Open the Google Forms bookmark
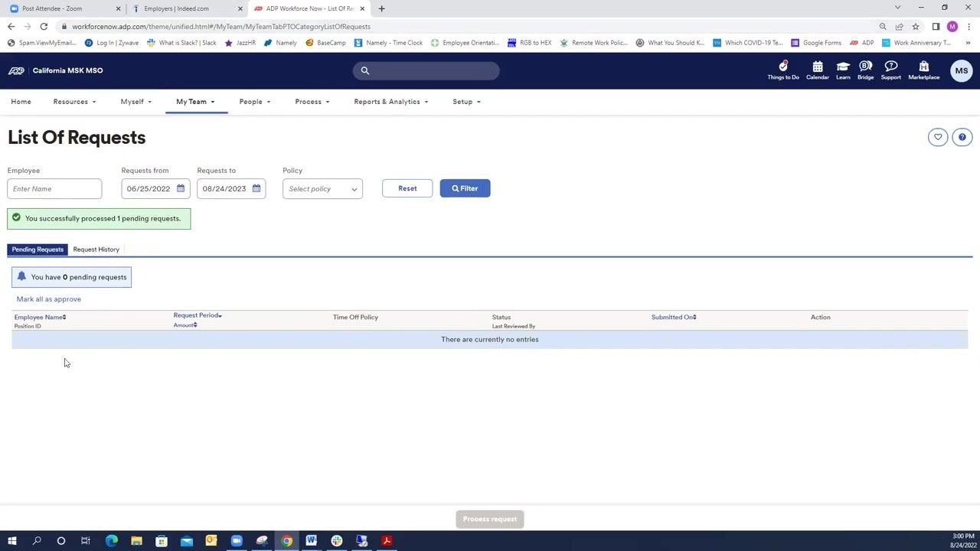 pyautogui.click(x=816, y=43)
